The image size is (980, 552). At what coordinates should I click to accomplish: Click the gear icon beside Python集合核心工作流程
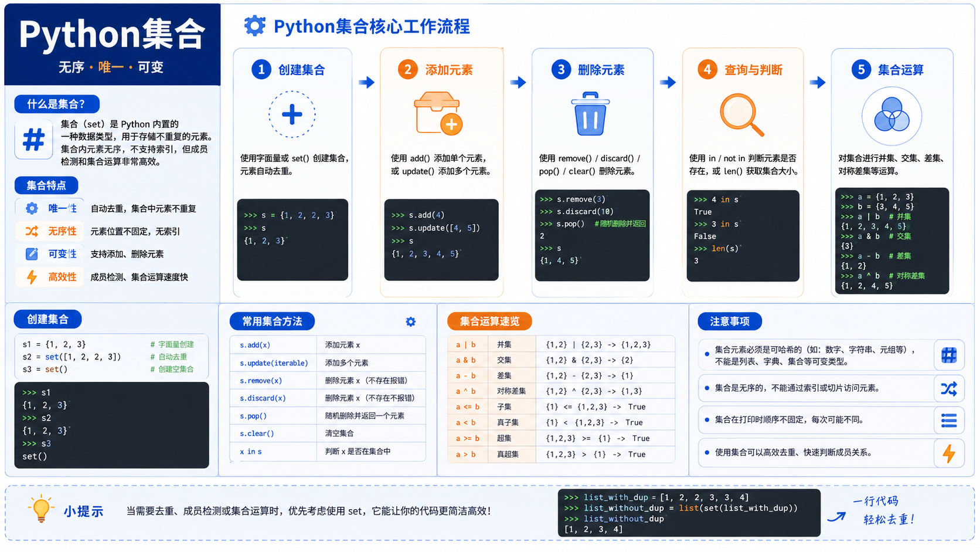(254, 26)
